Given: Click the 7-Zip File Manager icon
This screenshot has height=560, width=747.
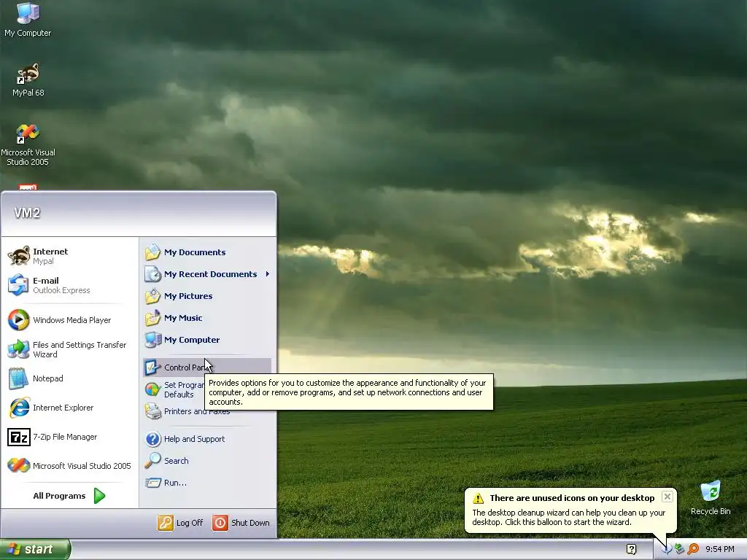Looking at the screenshot, I should click(x=18, y=437).
